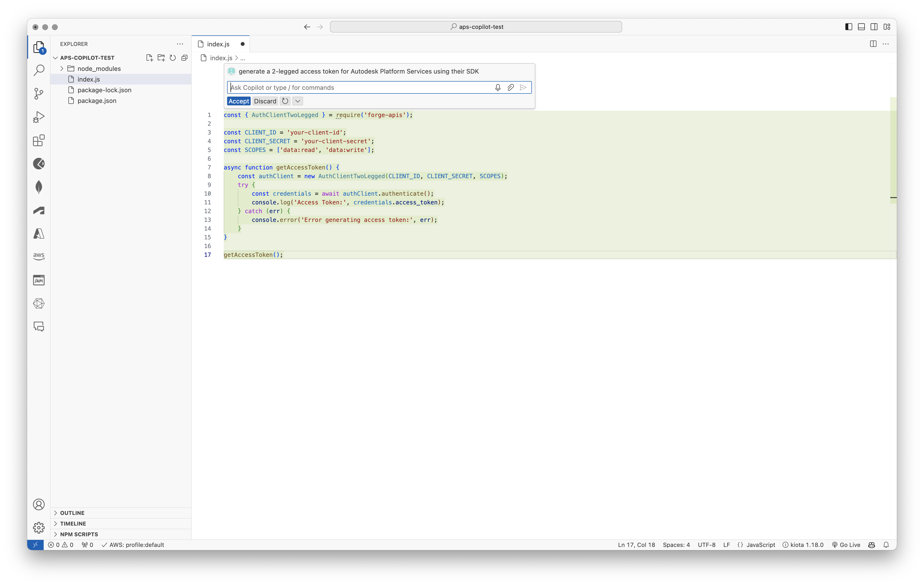Open the MongoDB extension panel

tap(39, 187)
